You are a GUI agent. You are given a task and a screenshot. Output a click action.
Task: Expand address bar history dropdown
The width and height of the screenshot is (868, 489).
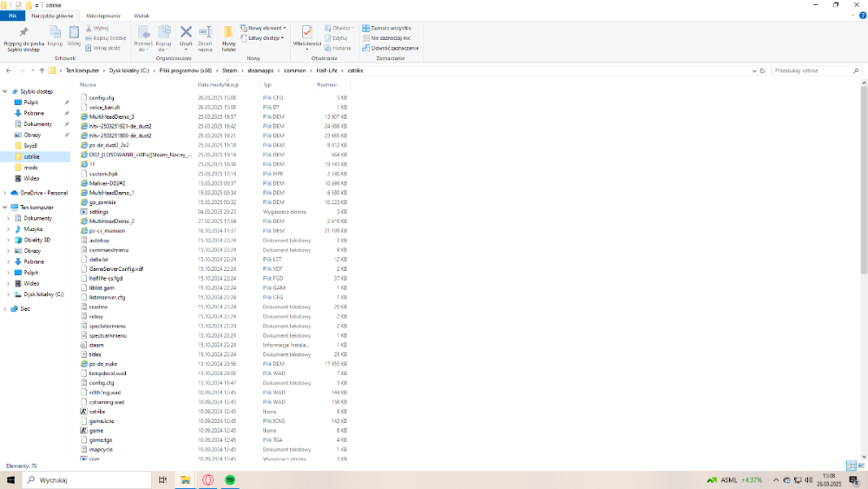click(x=754, y=70)
